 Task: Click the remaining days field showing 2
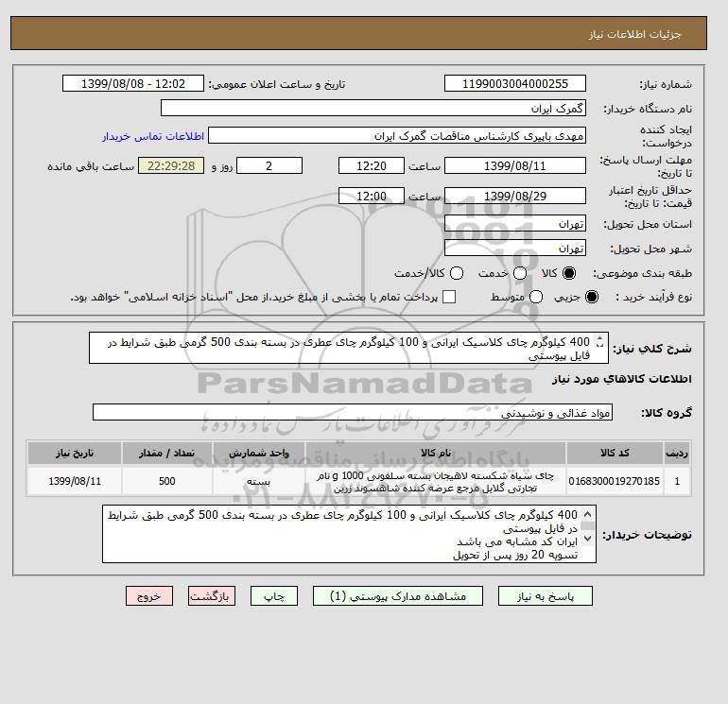[x=269, y=165]
